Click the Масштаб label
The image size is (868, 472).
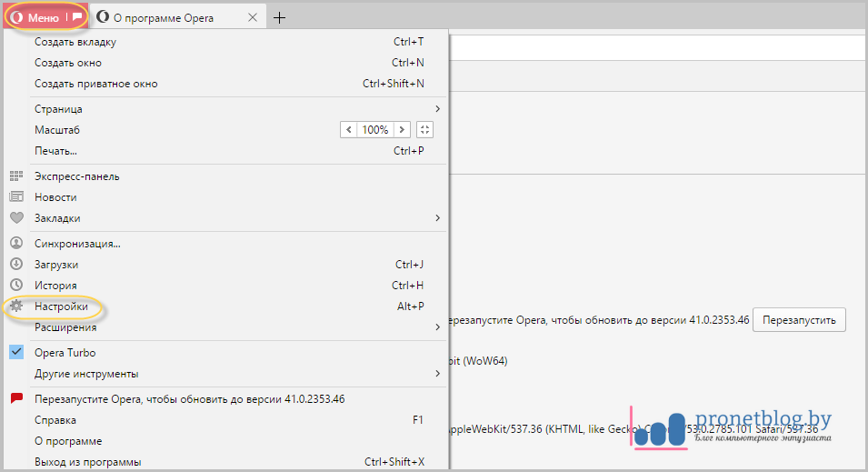(57, 130)
